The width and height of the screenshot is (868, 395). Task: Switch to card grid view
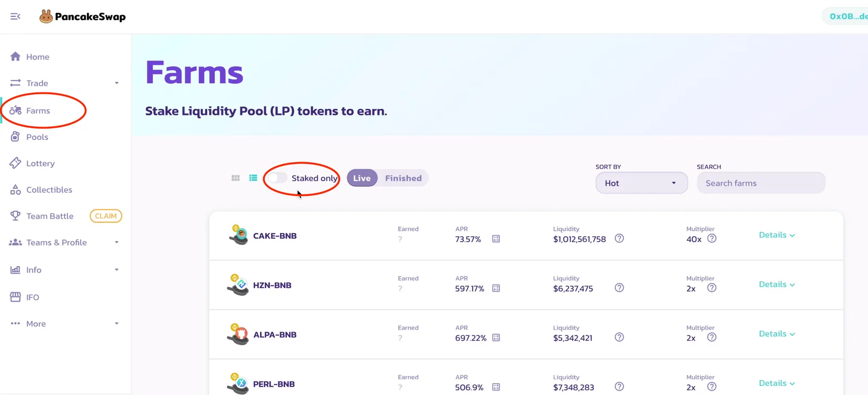tap(235, 178)
